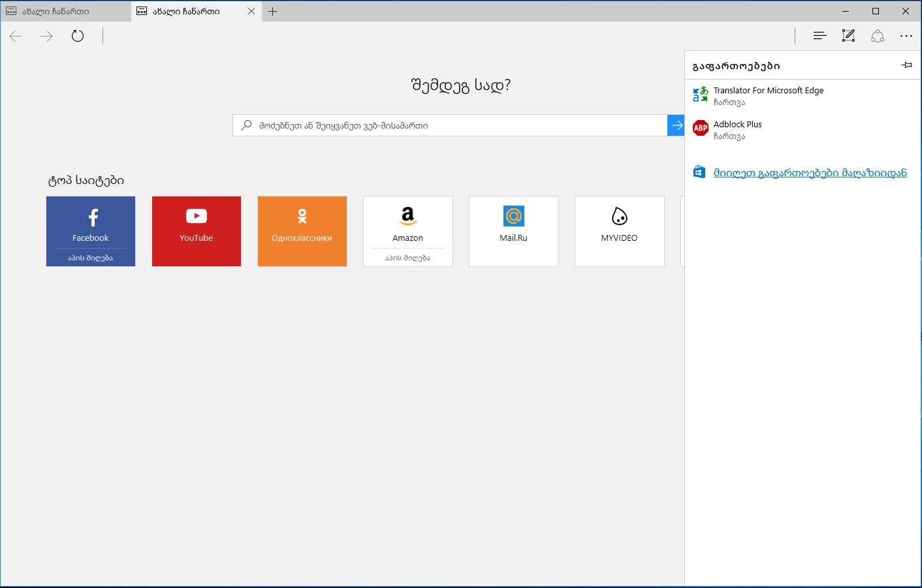Close the active browser tab
This screenshot has height=588, width=922.
click(251, 11)
